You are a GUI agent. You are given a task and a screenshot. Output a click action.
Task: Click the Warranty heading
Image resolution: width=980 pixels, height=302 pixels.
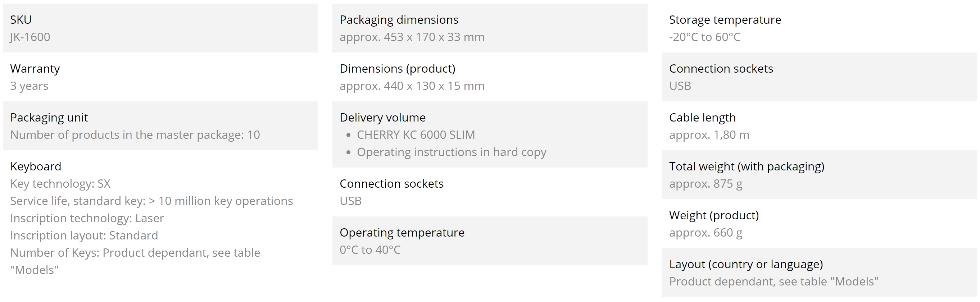(x=35, y=69)
